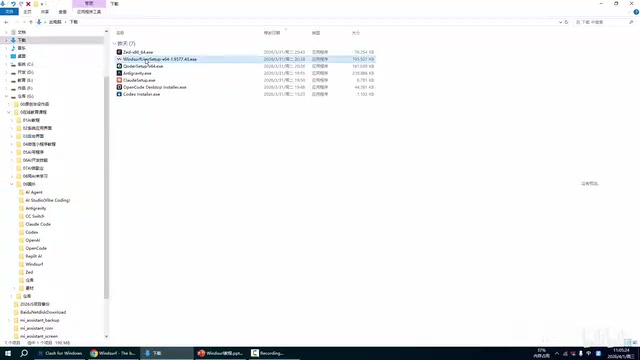The height and width of the screenshot is (360, 640).
Task: Click the navigation pane scroll down arrow
Action: [107, 336]
